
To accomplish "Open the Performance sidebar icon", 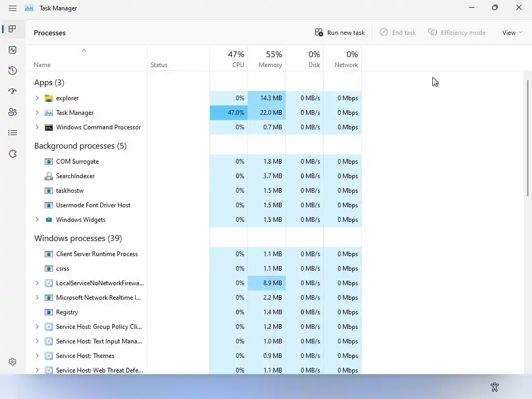I will click(12, 50).
